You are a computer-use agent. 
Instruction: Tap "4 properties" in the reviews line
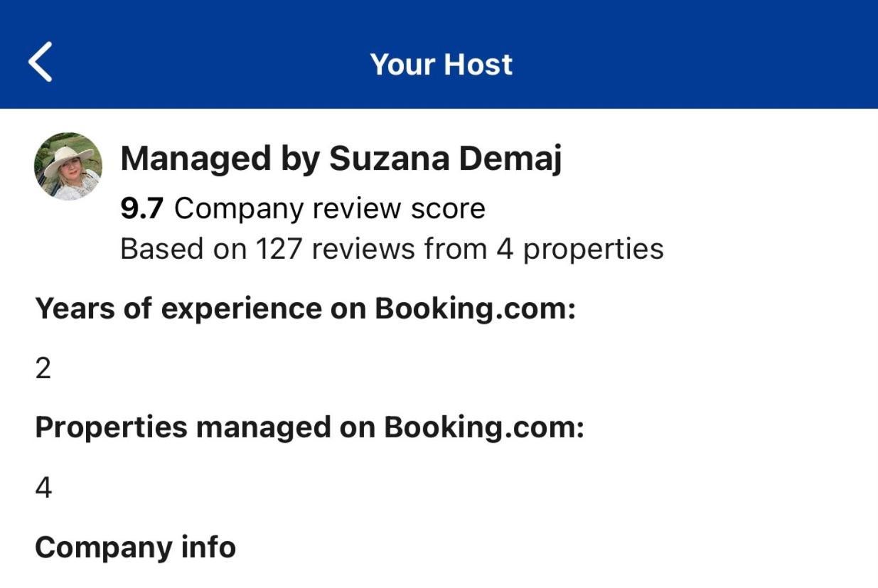coord(580,249)
